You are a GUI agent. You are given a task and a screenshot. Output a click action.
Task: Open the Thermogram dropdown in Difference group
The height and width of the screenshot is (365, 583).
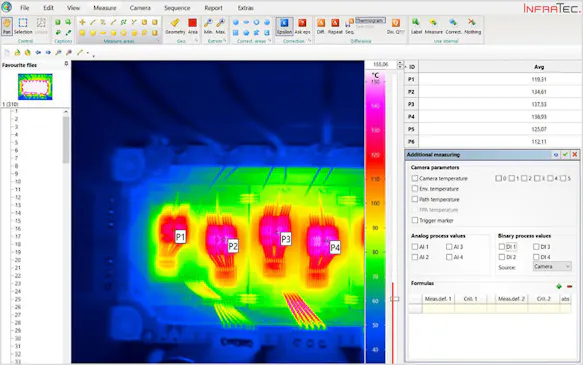click(370, 20)
